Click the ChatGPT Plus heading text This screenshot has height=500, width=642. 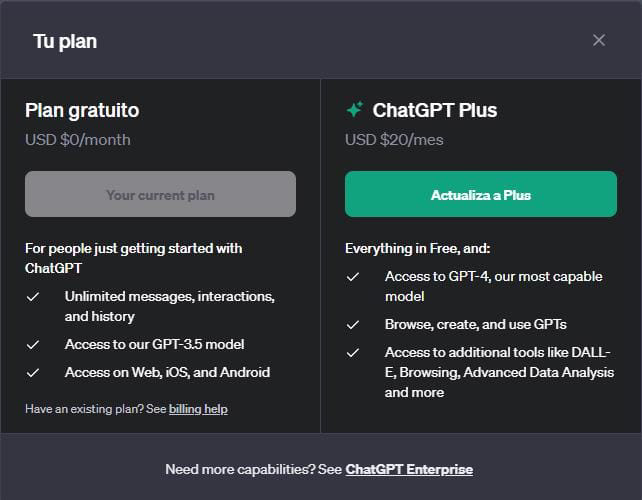pos(434,110)
